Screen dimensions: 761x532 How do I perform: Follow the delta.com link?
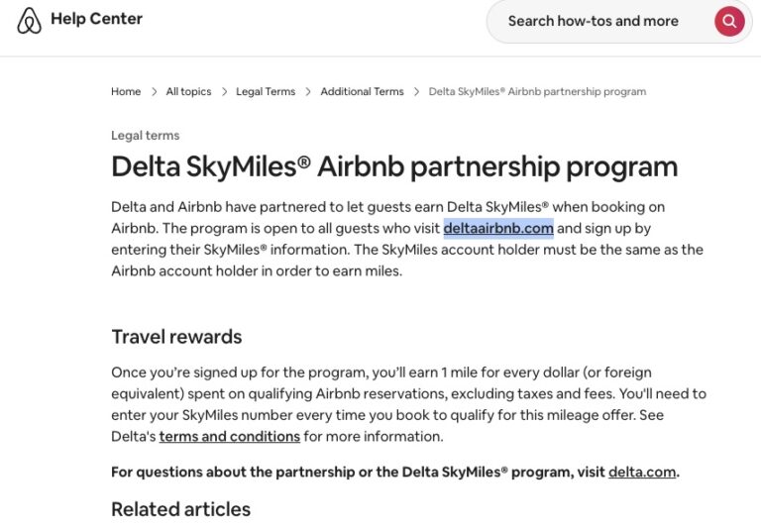642,472
